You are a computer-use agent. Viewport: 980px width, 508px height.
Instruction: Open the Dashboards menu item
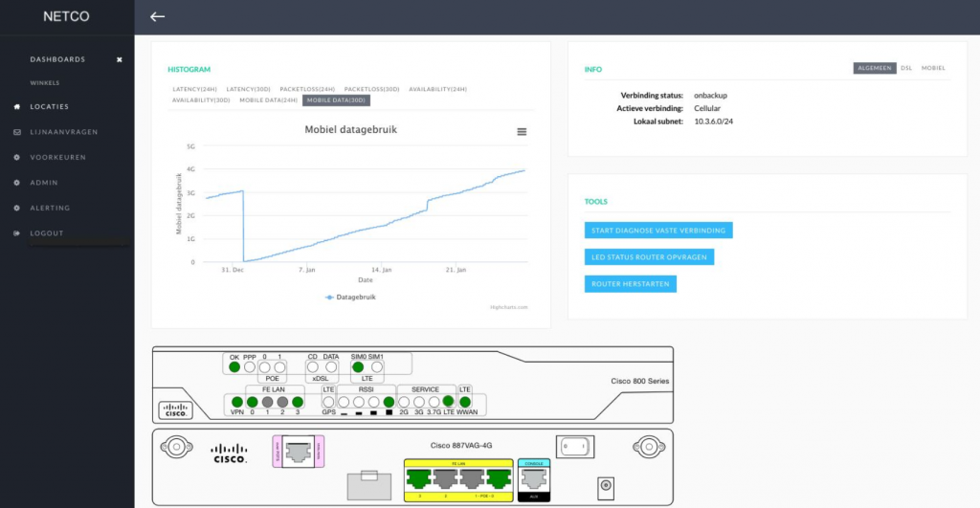pyautogui.click(x=57, y=59)
